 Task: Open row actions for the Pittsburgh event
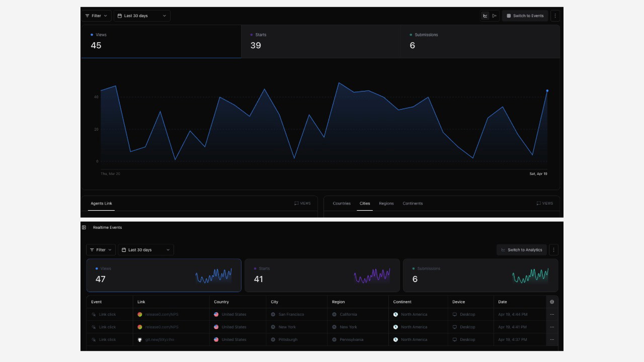click(x=552, y=339)
